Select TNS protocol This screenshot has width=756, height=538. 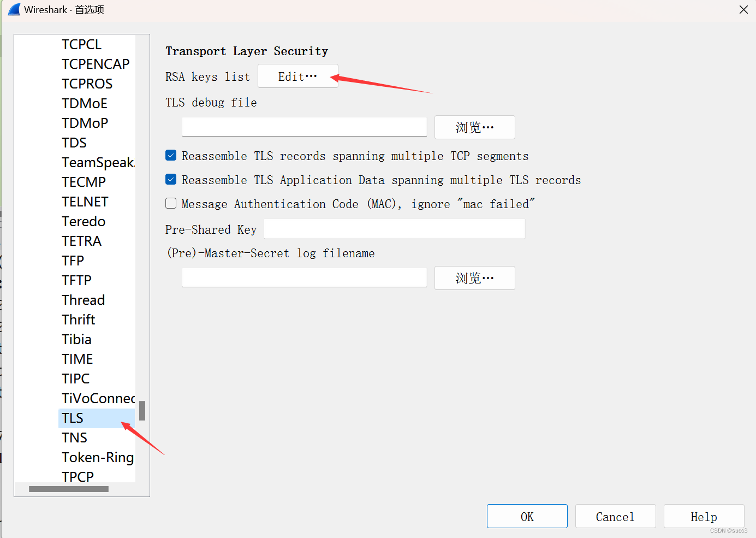tap(74, 438)
